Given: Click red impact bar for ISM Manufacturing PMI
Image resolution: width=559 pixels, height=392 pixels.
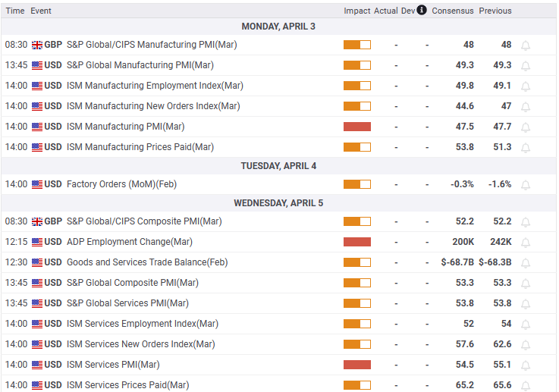Looking at the screenshot, I should point(356,127).
